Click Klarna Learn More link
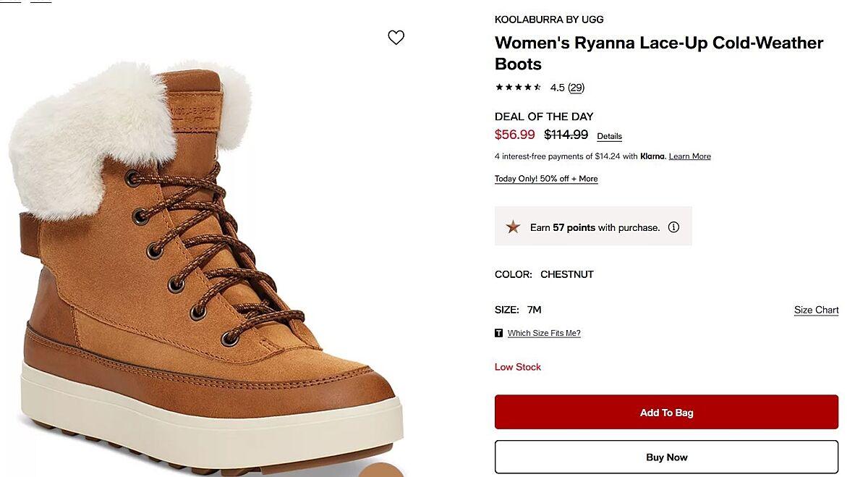The width and height of the screenshot is (868, 477). [689, 156]
